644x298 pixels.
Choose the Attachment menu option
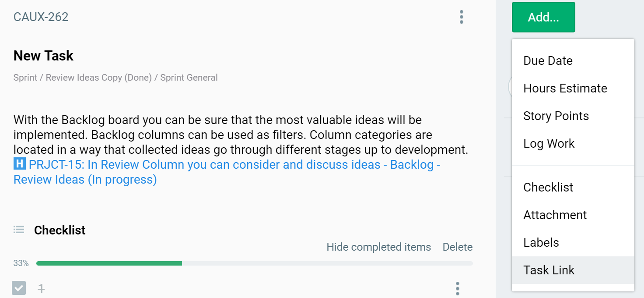point(555,215)
